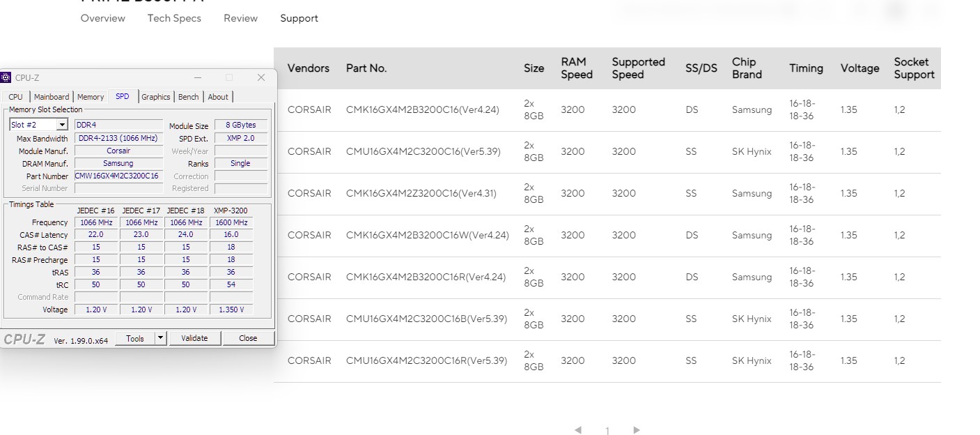Open the Memory tab in CPU-Z
The width and height of the screenshot is (980, 435).
(x=91, y=97)
